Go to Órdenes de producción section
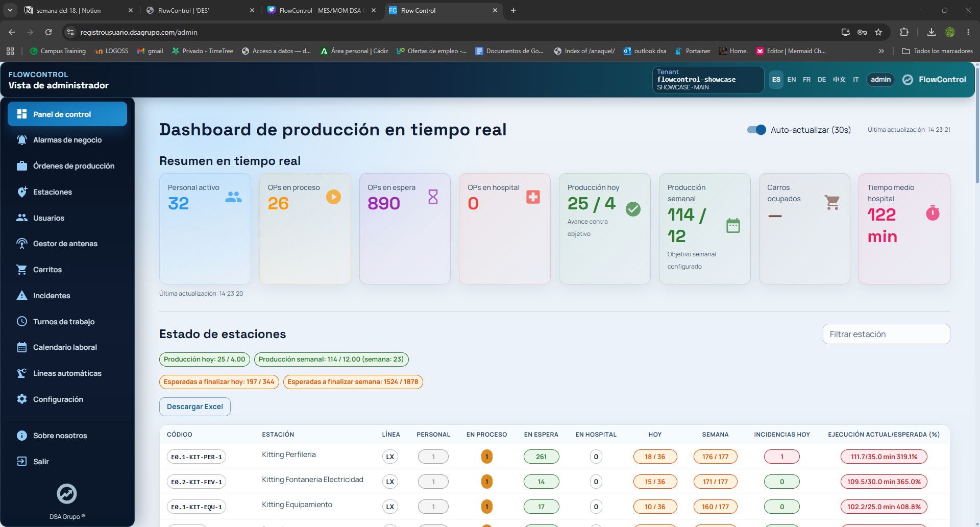 click(x=67, y=166)
